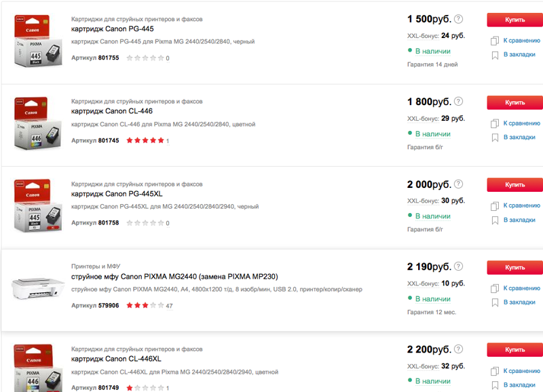
Task: Open product page картридж Canon PG-445XL
Action: pyautogui.click(x=117, y=194)
